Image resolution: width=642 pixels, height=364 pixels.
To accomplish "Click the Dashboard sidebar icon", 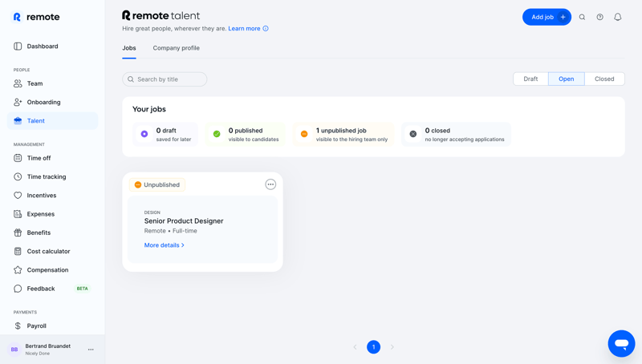I will pos(18,47).
